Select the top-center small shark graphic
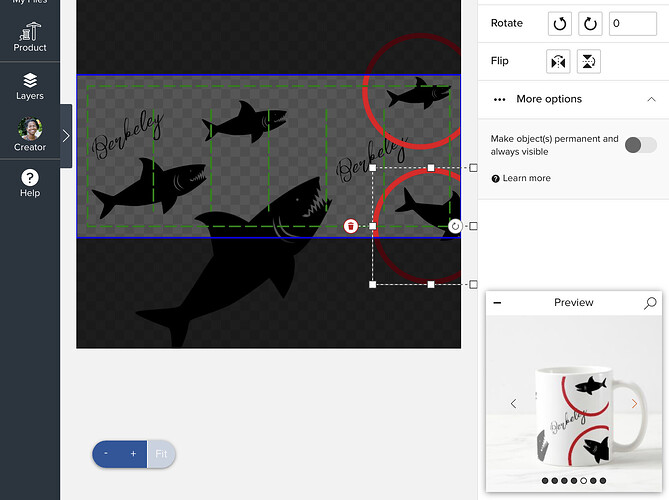The height and width of the screenshot is (500, 669). 244,122
